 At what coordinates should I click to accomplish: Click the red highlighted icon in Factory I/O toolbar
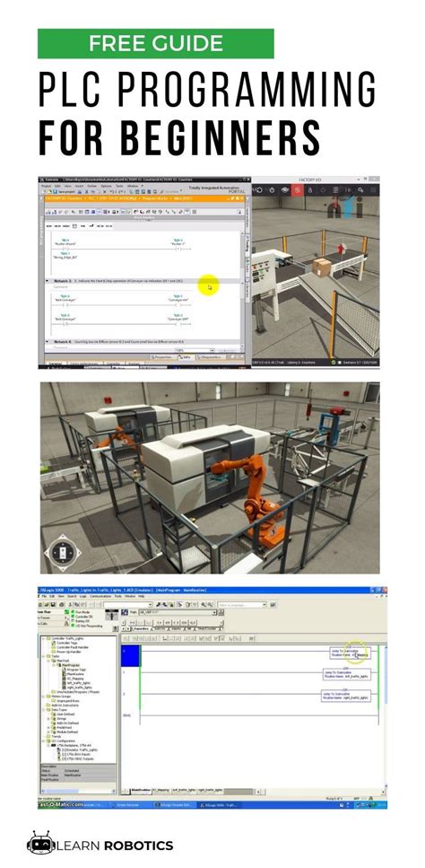(x=298, y=190)
